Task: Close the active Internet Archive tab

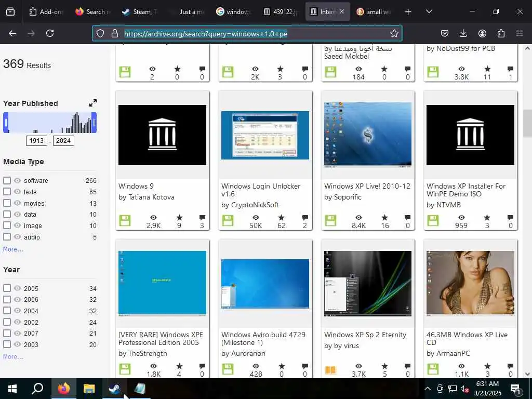Action: 342,11
